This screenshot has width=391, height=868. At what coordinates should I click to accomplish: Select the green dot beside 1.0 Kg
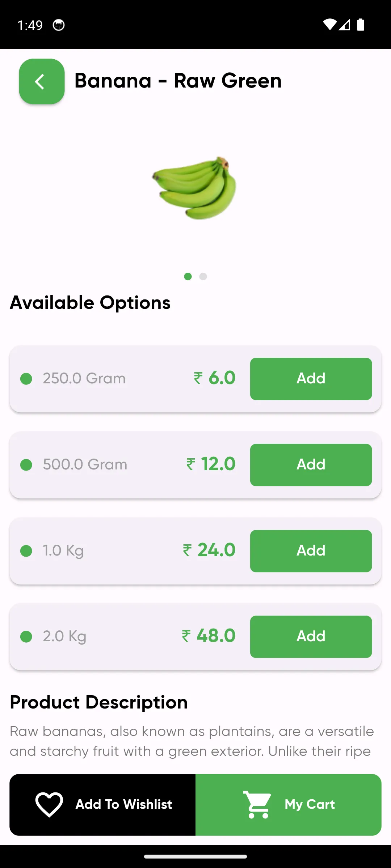26,551
